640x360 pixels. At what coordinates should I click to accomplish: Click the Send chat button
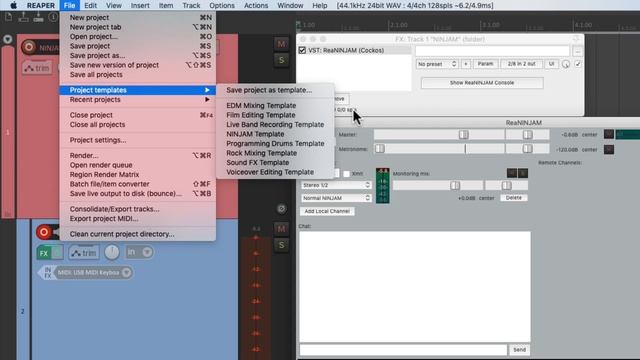point(519,350)
